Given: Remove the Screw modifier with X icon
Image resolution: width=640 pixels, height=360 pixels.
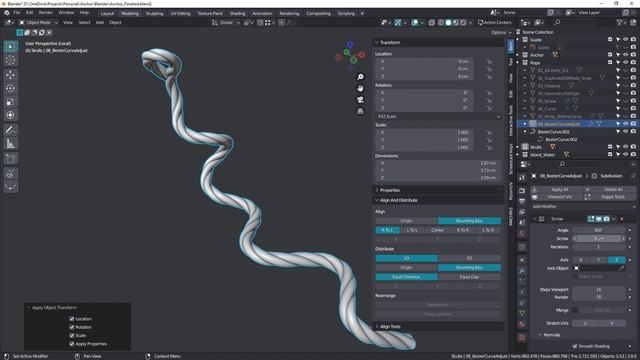Looking at the screenshot, I should point(622,219).
